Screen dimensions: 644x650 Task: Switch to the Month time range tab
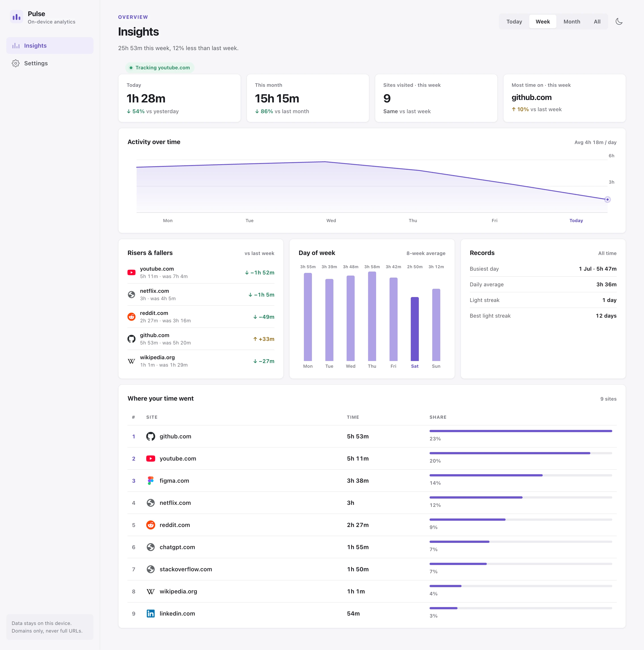pos(572,21)
